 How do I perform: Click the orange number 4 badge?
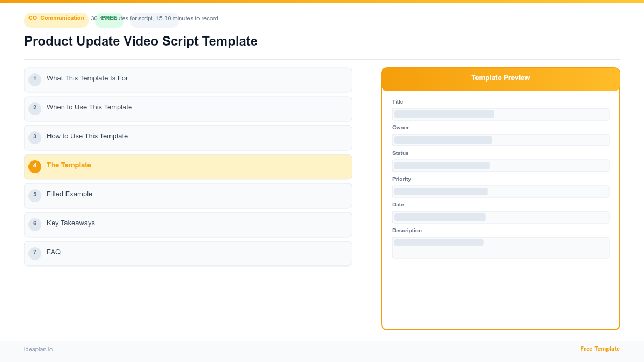[35, 166]
